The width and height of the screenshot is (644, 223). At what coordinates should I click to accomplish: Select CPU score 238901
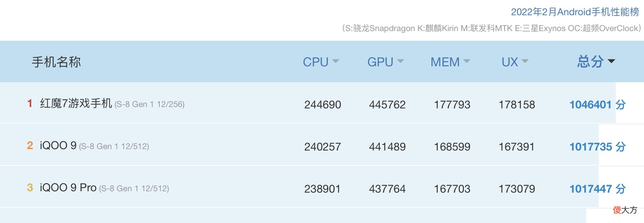tap(323, 189)
